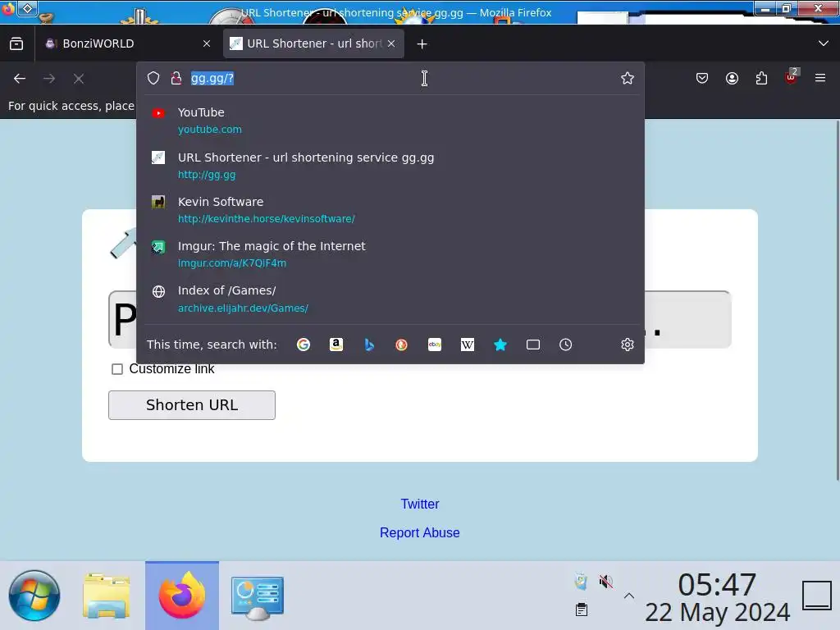Open the Windows-style Start menu

(x=34, y=596)
